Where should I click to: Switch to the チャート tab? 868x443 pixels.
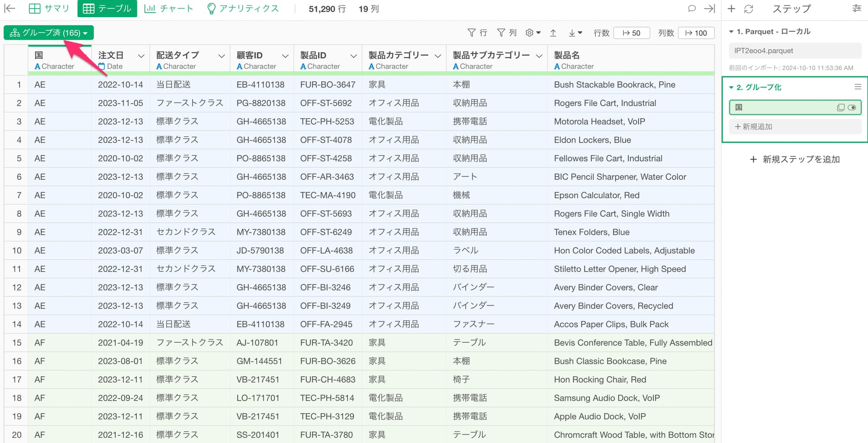point(169,9)
